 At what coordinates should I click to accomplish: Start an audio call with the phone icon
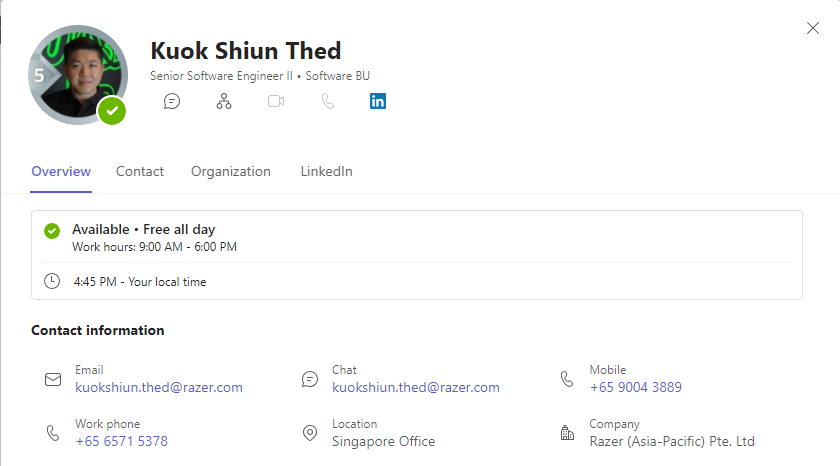(328, 101)
